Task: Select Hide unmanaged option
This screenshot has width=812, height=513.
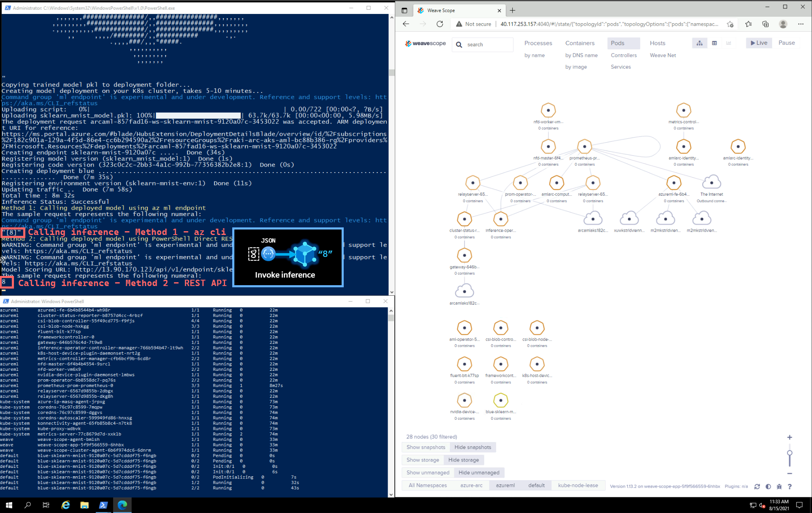Action: pyautogui.click(x=479, y=472)
